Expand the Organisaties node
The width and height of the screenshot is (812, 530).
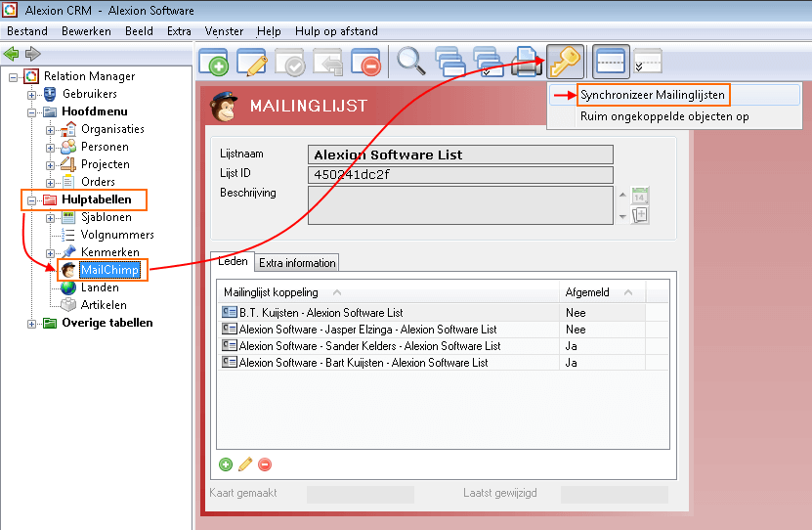click(x=50, y=131)
